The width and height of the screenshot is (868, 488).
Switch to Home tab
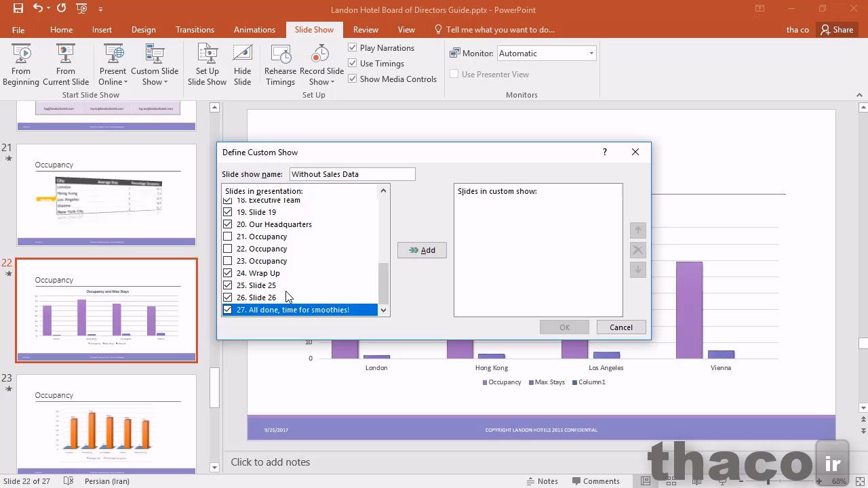61,30
